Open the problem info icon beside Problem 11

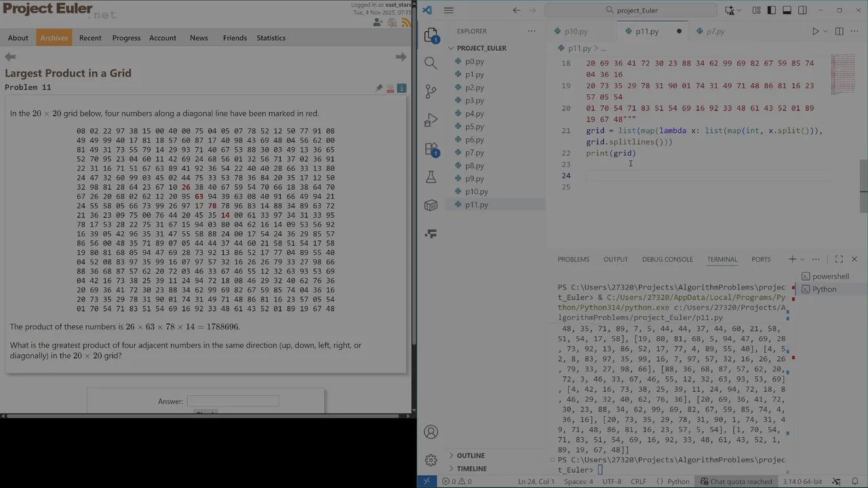point(401,88)
